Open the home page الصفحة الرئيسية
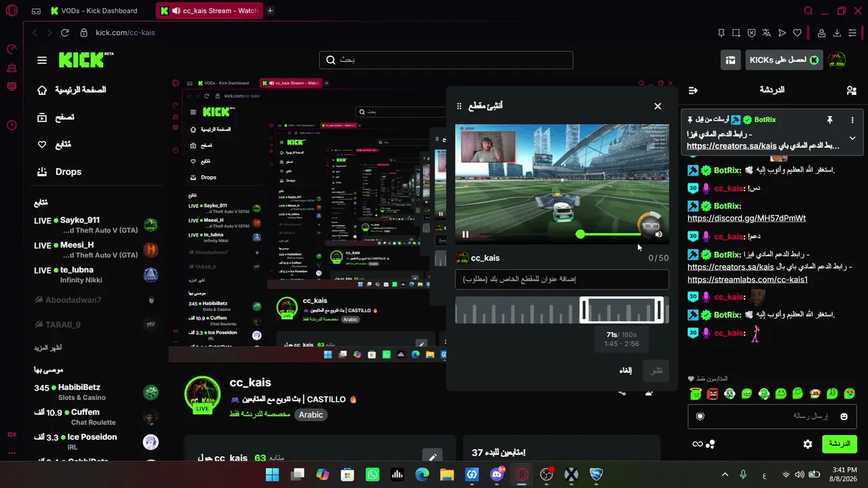The height and width of the screenshot is (488, 868). (71, 90)
